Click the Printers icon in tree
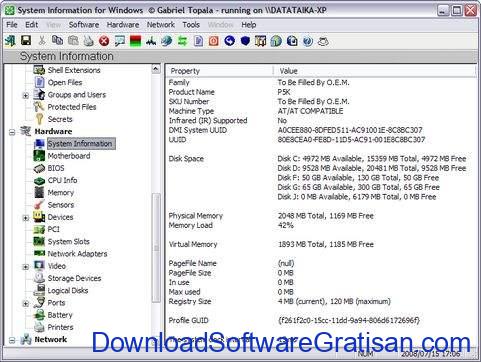 tap(39, 327)
